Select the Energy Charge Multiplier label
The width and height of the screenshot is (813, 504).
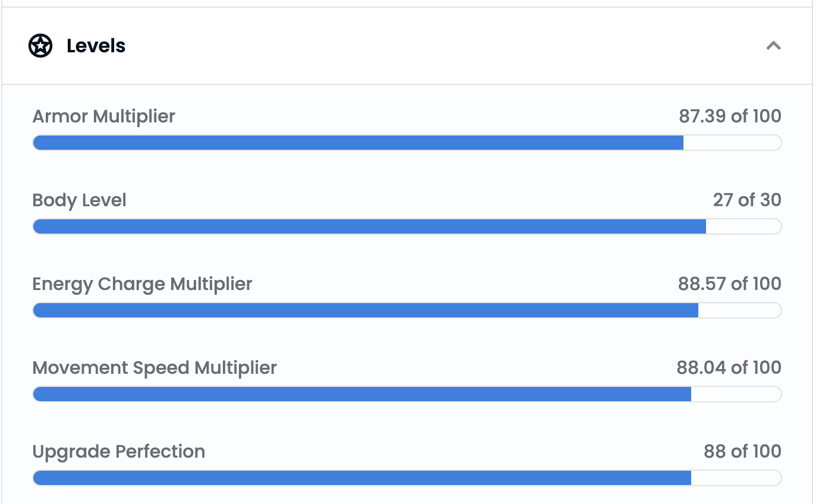(143, 284)
